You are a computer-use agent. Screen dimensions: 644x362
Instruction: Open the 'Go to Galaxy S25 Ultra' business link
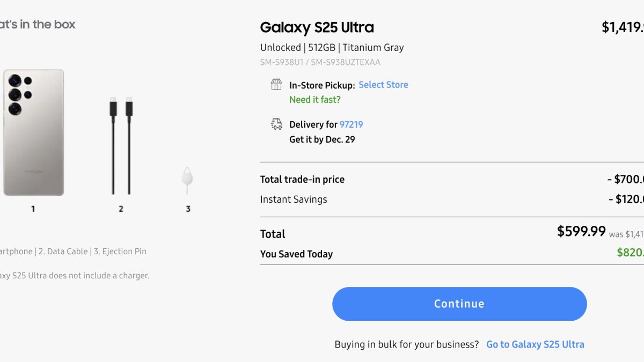535,344
